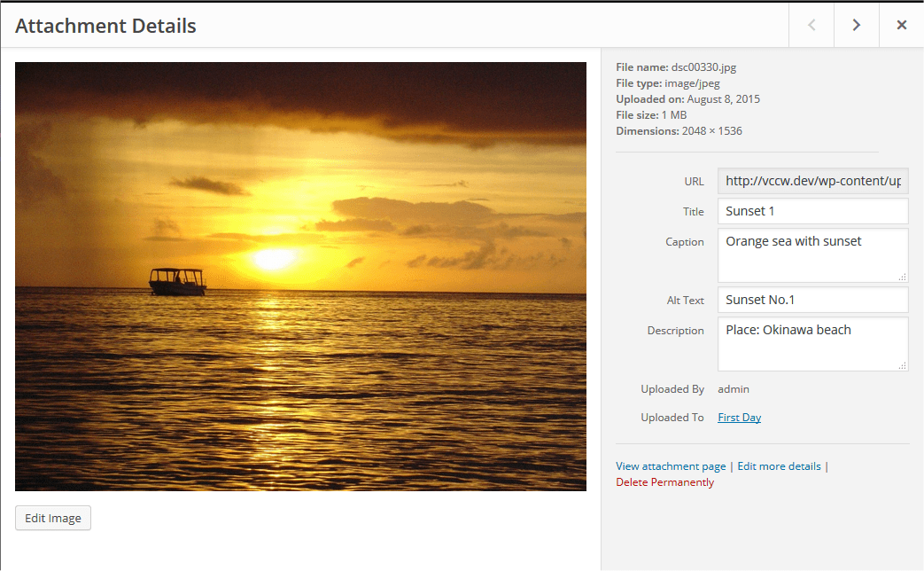The width and height of the screenshot is (924, 571).
Task: Click the Alt Text field label
Action: pyautogui.click(x=685, y=301)
